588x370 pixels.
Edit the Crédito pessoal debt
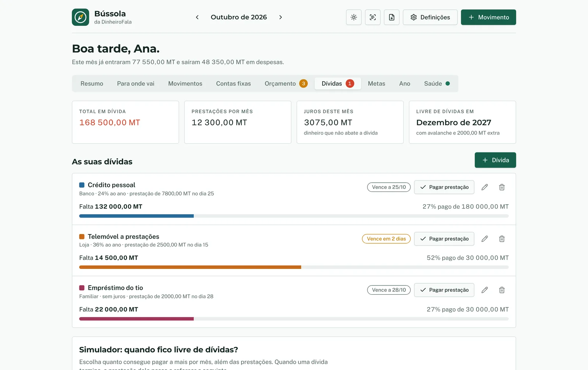[x=485, y=187]
